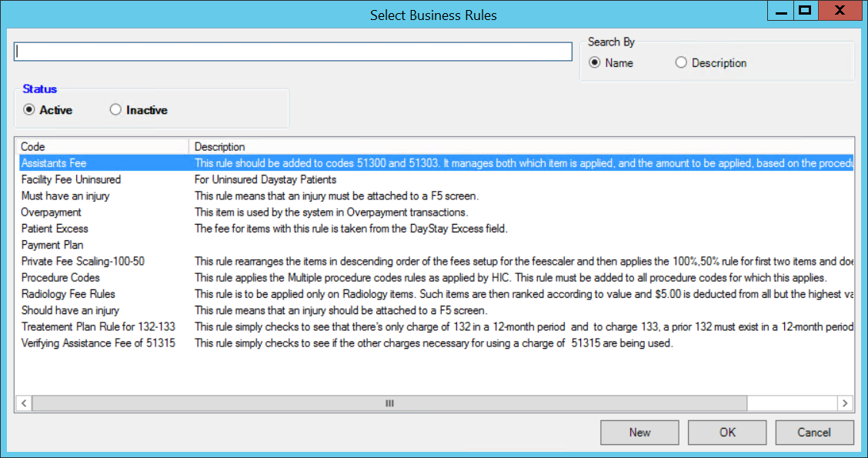This screenshot has height=458, width=868.
Task: Click the DayStay Excess field description text
Action: coord(351,228)
